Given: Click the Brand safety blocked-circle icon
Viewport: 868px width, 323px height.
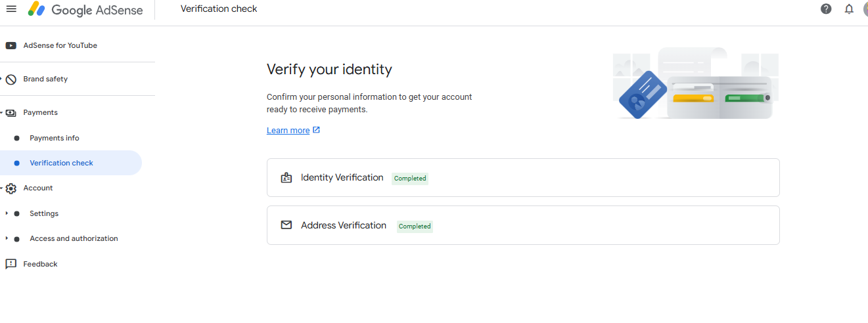Looking at the screenshot, I should tap(11, 79).
